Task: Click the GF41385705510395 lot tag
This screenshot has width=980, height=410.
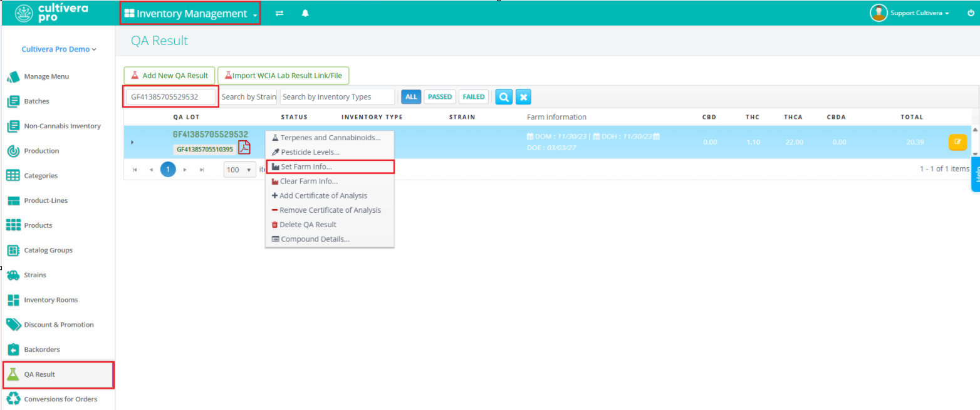Action: (x=205, y=150)
